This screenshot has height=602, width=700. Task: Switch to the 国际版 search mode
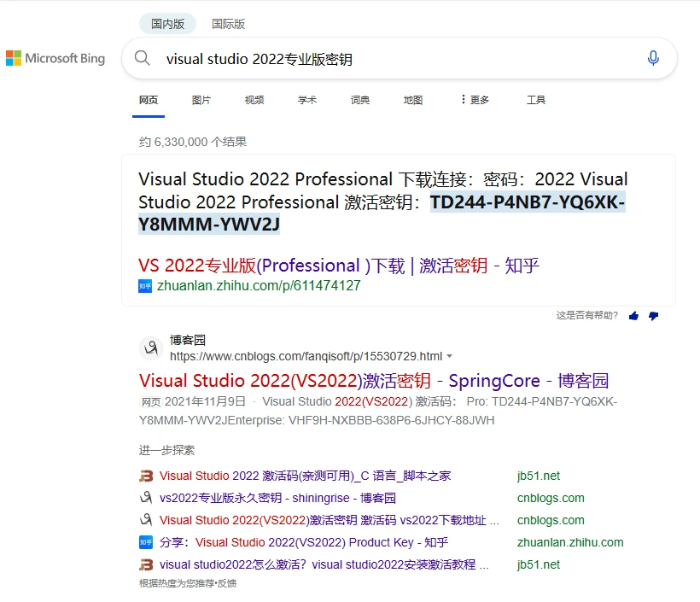point(229,24)
